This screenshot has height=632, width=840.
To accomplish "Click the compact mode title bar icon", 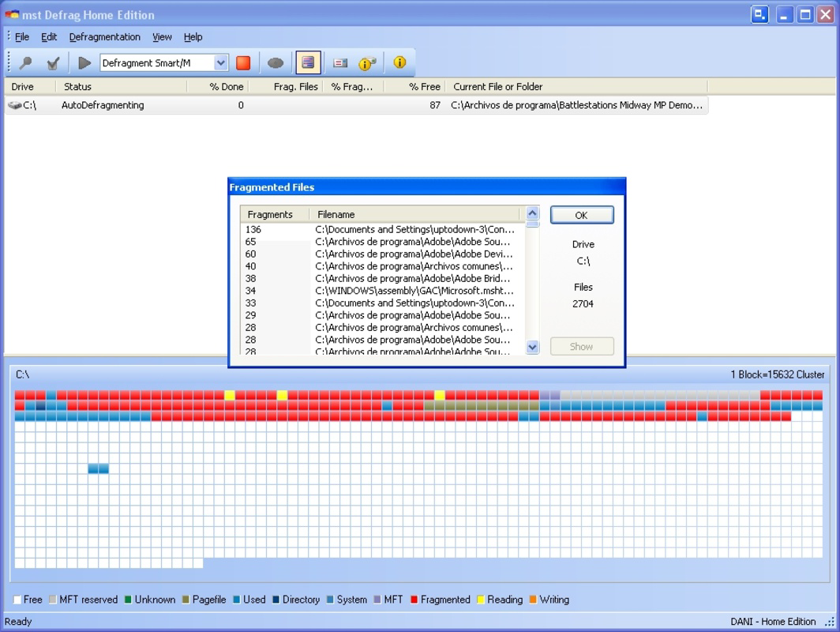I will pos(759,14).
